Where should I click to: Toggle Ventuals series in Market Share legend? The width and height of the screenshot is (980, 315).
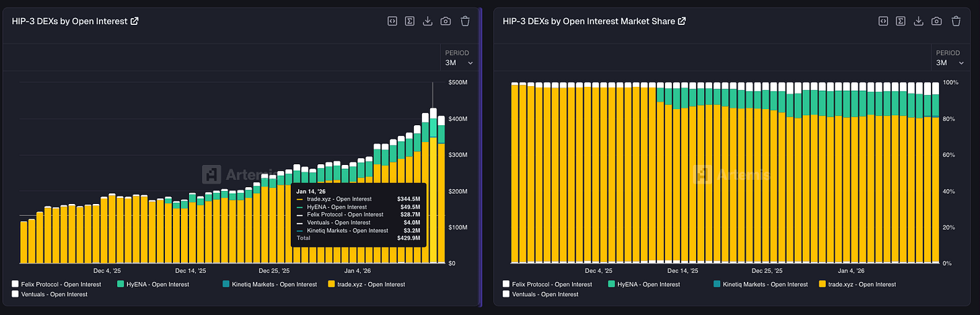point(540,294)
